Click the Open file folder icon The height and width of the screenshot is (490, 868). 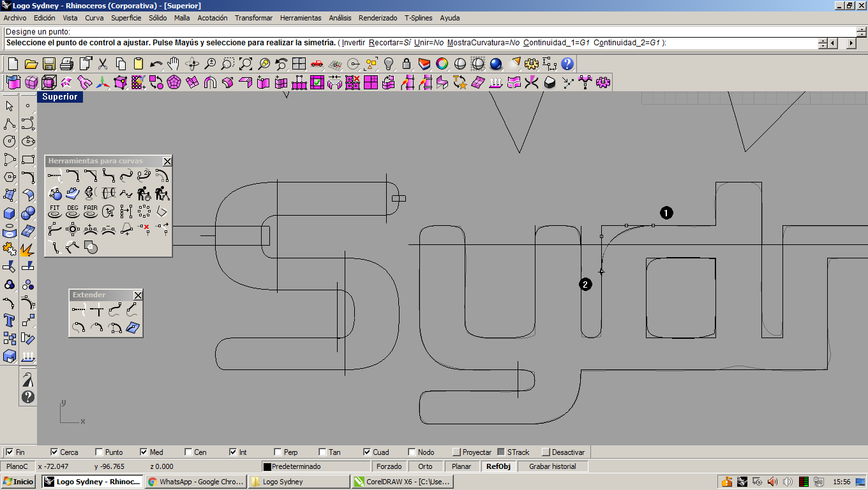tap(31, 64)
